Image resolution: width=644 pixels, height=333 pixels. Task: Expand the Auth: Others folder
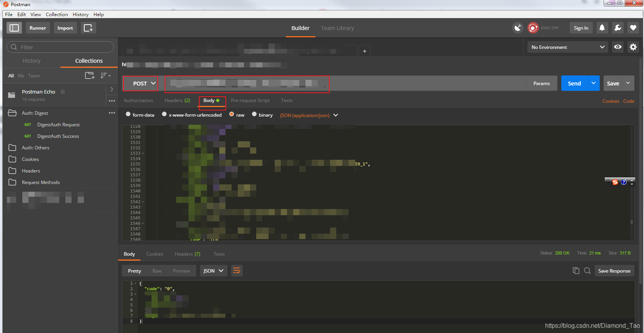click(x=12, y=147)
